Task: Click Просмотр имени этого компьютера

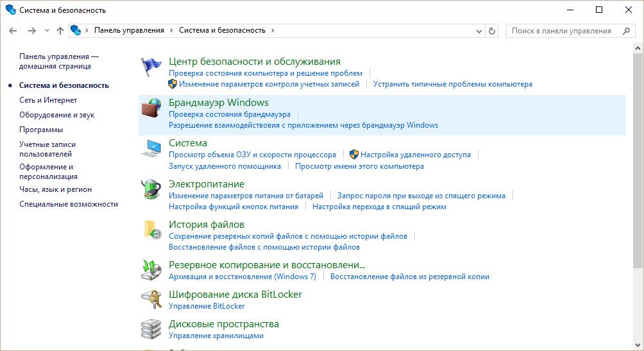Action: [359, 166]
